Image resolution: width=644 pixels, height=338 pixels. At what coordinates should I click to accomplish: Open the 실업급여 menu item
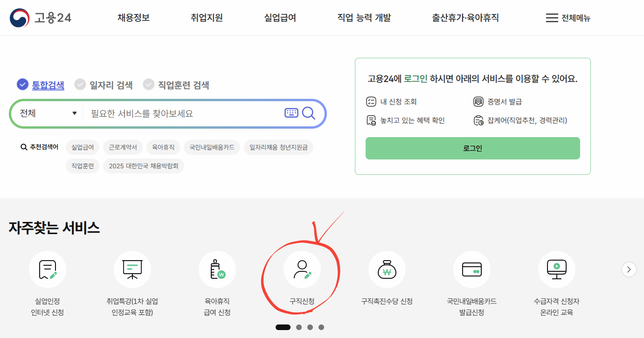(280, 18)
